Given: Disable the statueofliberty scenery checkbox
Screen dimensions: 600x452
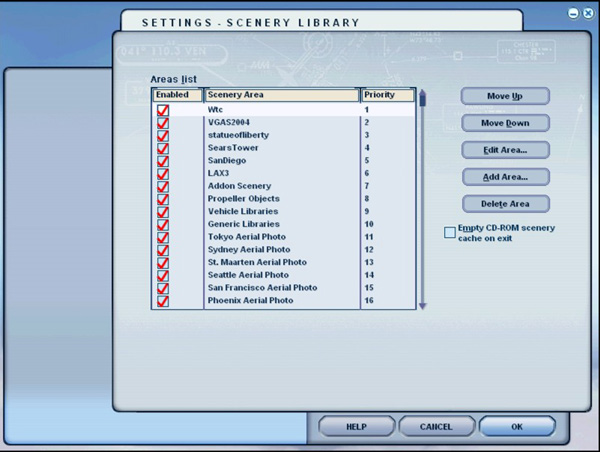Looking at the screenshot, I should (163, 135).
